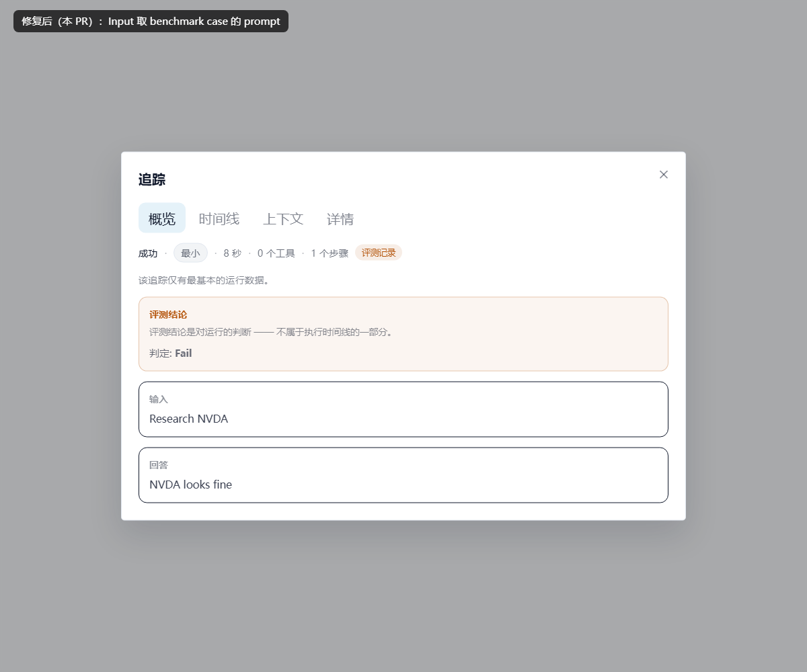The image size is (807, 672).
Task: Go to the 详情 tab
Action: coord(340,218)
